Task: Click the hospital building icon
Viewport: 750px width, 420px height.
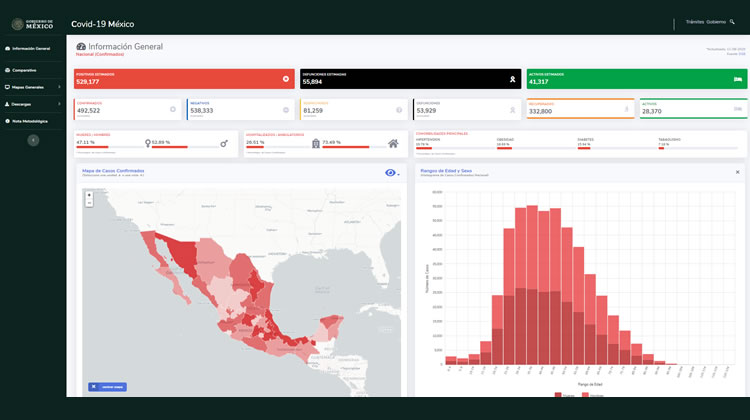Action: click(x=316, y=144)
